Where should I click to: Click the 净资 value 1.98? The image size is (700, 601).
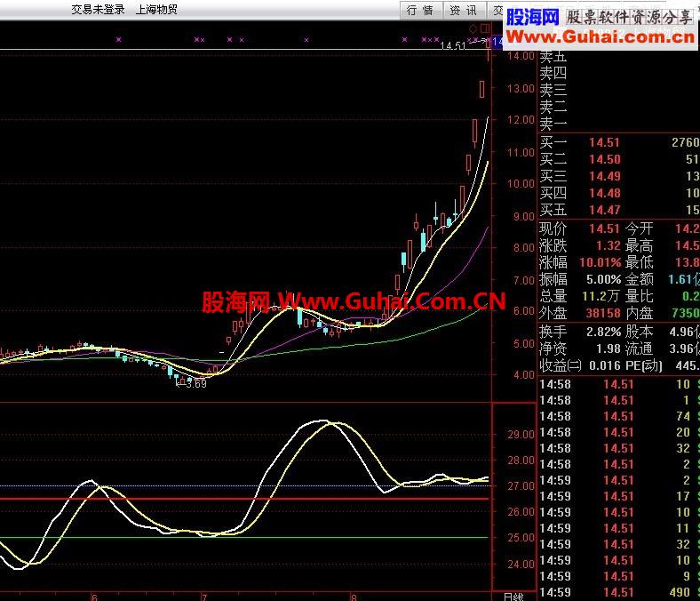[x=608, y=349]
